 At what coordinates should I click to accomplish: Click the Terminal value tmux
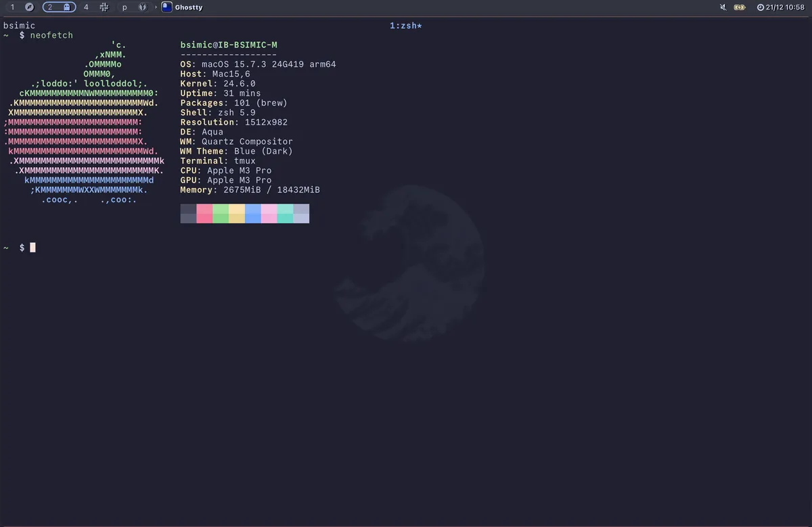coord(245,161)
